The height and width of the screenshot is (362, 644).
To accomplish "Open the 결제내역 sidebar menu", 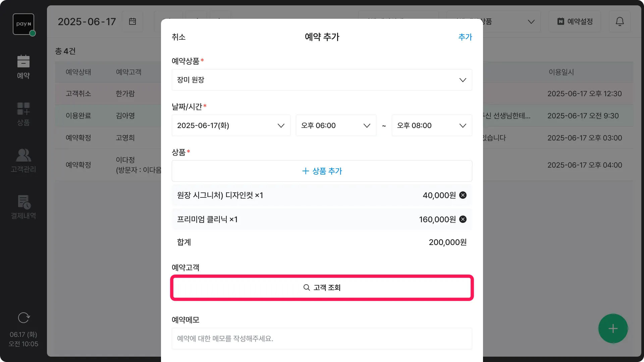I will tap(23, 207).
